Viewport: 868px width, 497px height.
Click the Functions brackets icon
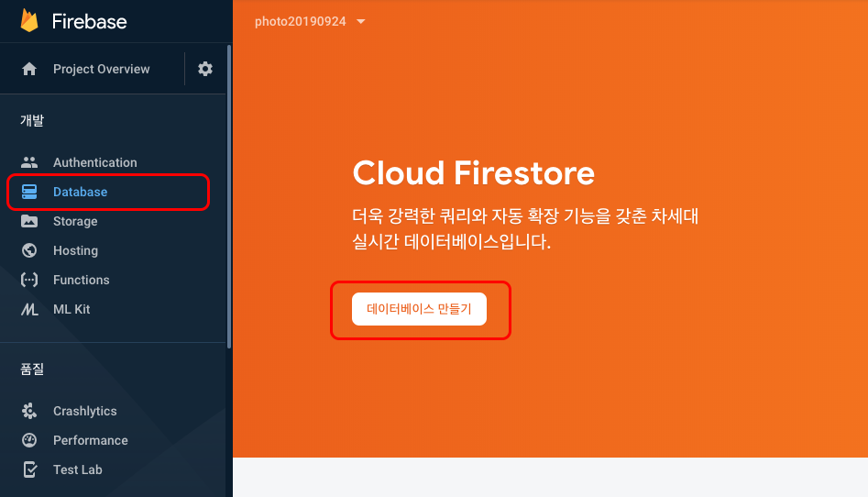(29, 280)
